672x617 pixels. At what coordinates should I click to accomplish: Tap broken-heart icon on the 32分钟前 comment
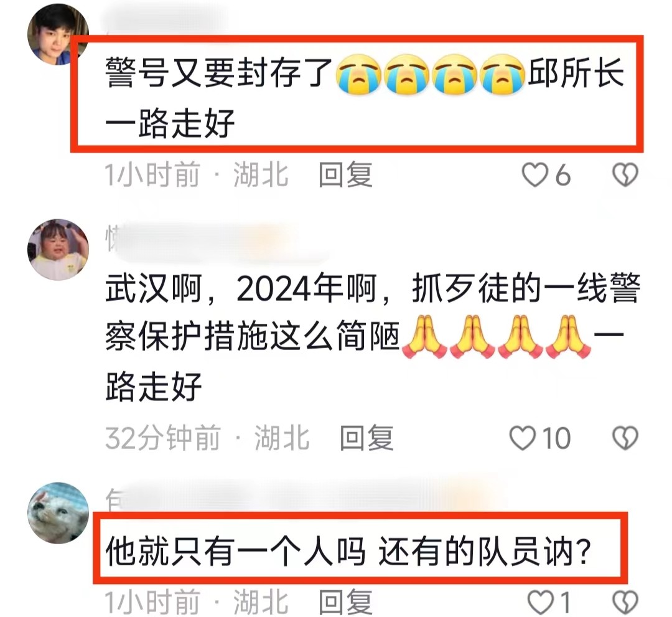(625, 438)
